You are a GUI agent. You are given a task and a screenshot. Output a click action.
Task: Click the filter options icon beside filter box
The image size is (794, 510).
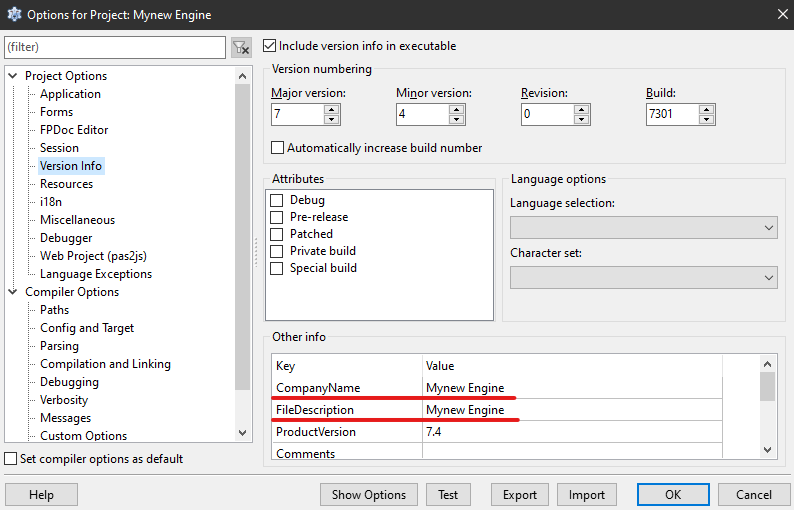241,47
